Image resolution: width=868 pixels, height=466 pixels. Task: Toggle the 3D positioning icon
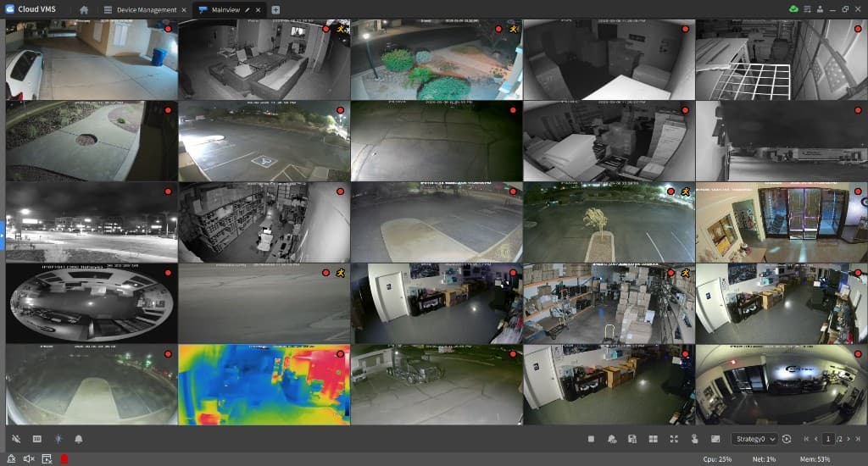click(37, 439)
